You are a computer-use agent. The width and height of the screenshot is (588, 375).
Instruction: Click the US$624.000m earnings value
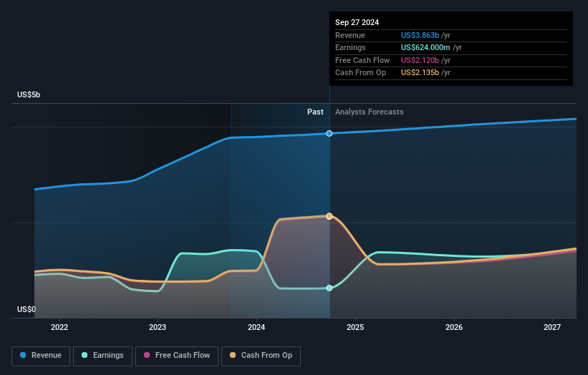tap(425, 47)
